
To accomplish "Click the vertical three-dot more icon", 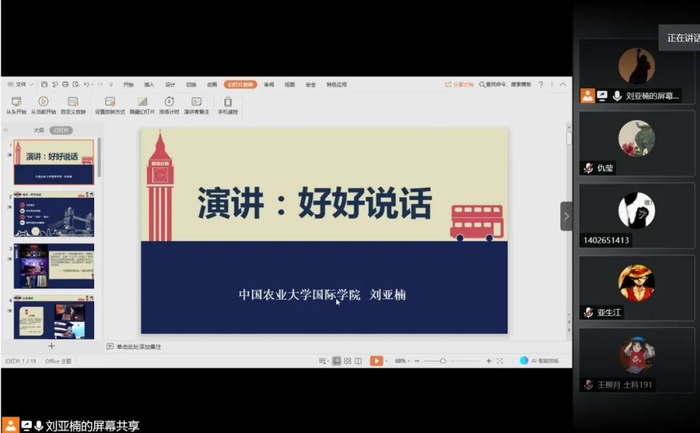I will tap(552, 84).
